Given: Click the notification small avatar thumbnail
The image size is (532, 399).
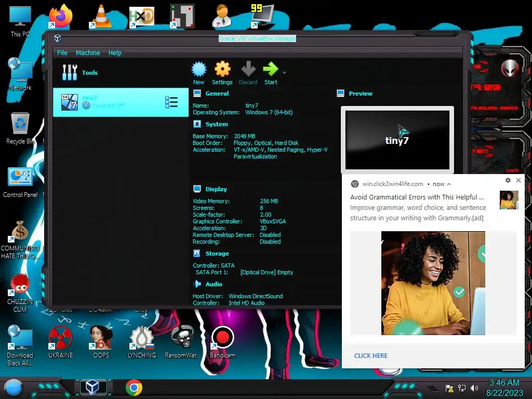Looking at the screenshot, I should pos(509,200).
